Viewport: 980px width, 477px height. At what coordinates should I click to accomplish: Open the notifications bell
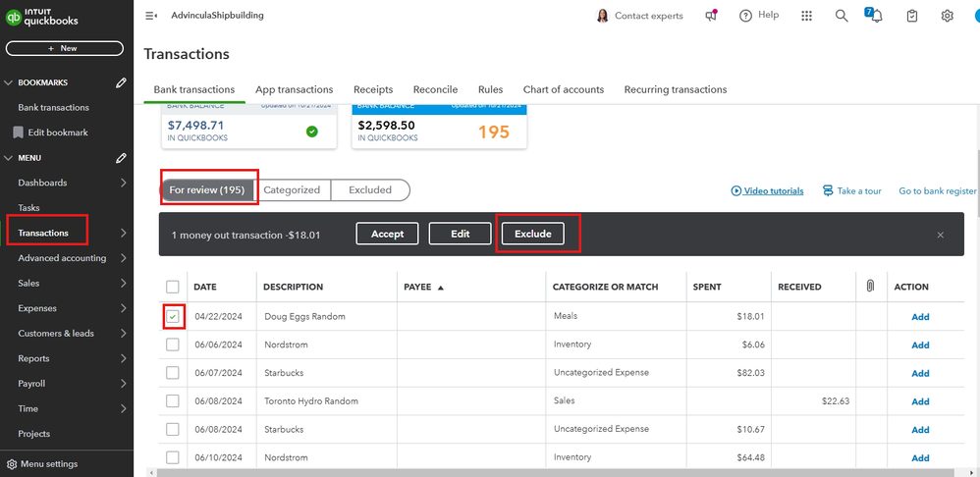[x=876, y=16]
